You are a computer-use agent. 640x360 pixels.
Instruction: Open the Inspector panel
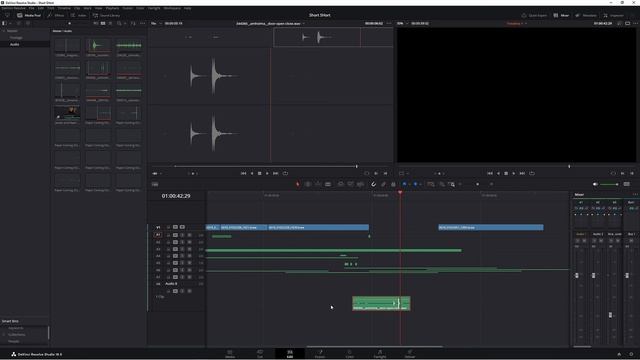coord(613,15)
